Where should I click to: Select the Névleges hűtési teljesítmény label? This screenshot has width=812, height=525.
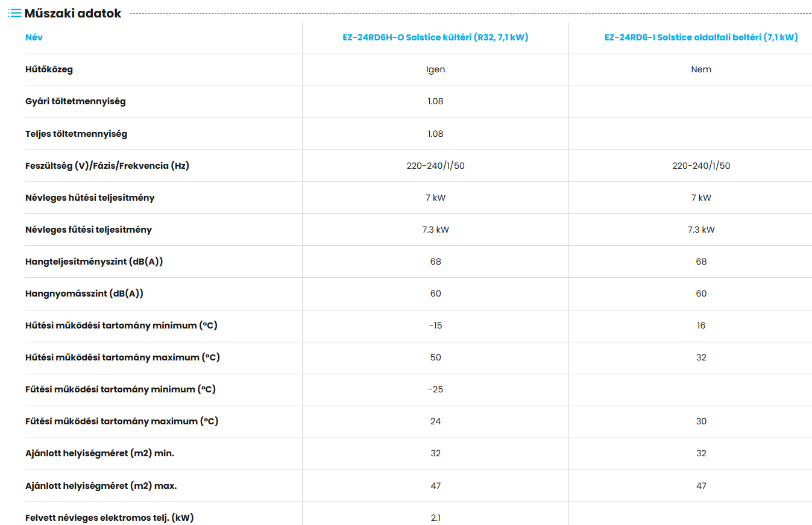coord(90,198)
